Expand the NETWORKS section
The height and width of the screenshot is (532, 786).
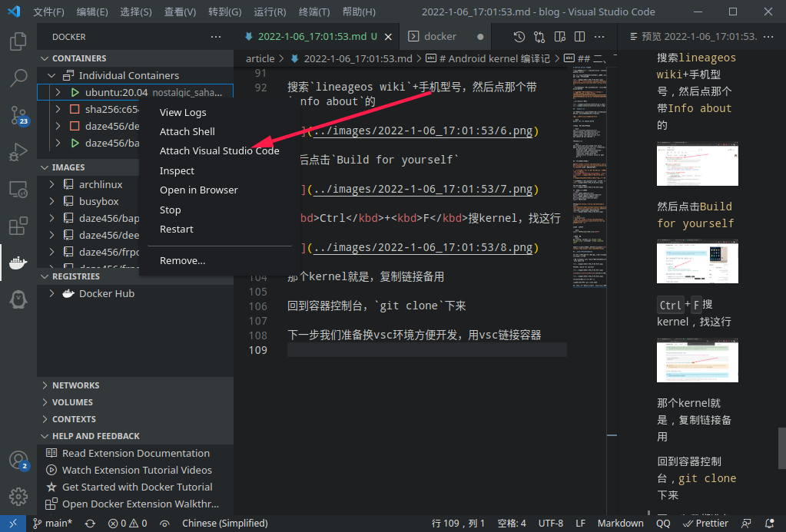(75, 385)
